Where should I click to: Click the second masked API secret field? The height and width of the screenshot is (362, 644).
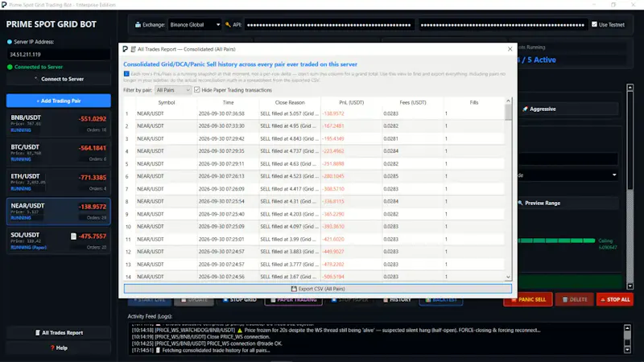pyautogui.click(x=502, y=25)
